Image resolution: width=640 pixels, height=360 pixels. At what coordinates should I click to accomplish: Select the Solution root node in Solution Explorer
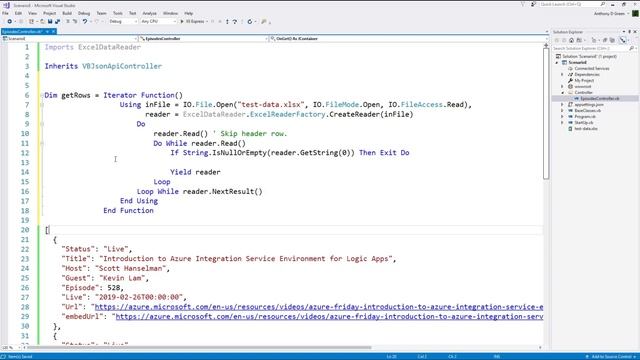[586, 56]
